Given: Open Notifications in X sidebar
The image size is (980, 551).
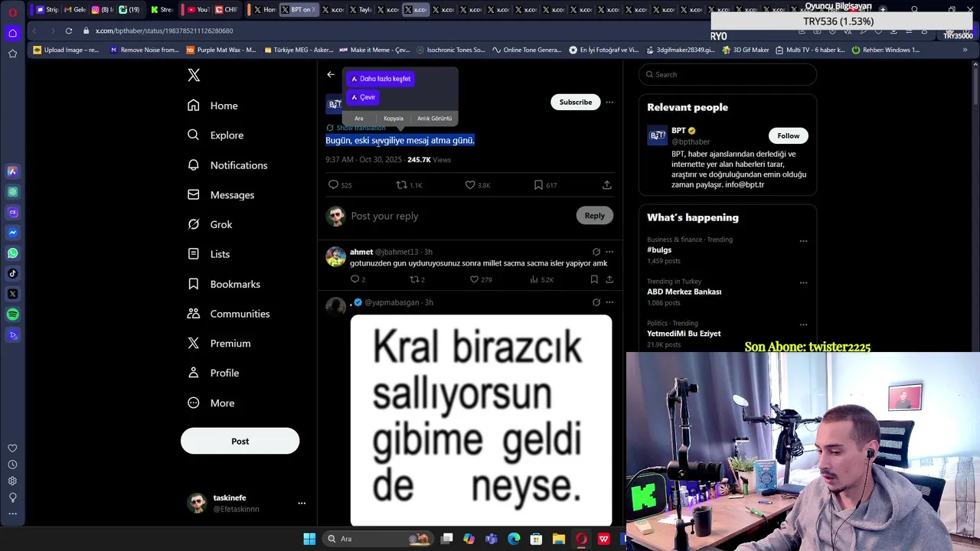Looking at the screenshot, I should (227, 165).
